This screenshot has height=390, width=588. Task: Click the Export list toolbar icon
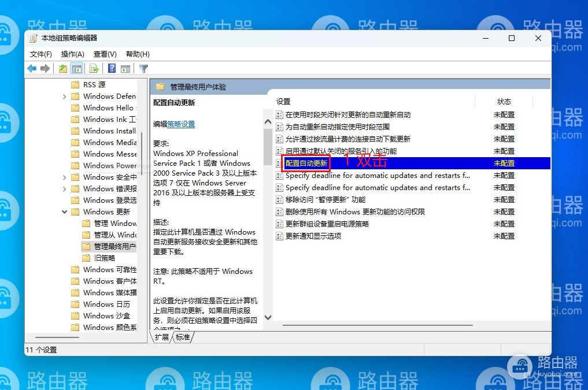(94, 69)
